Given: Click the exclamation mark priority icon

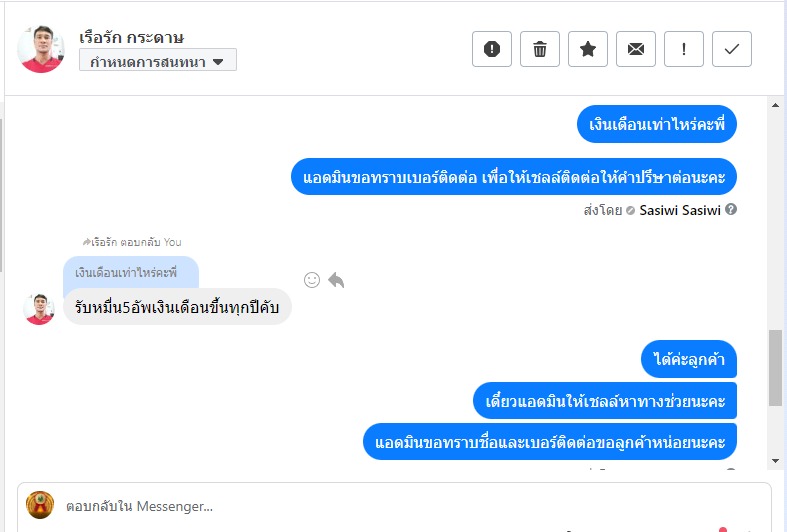Looking at the screenshot, I should coord(684,49).
